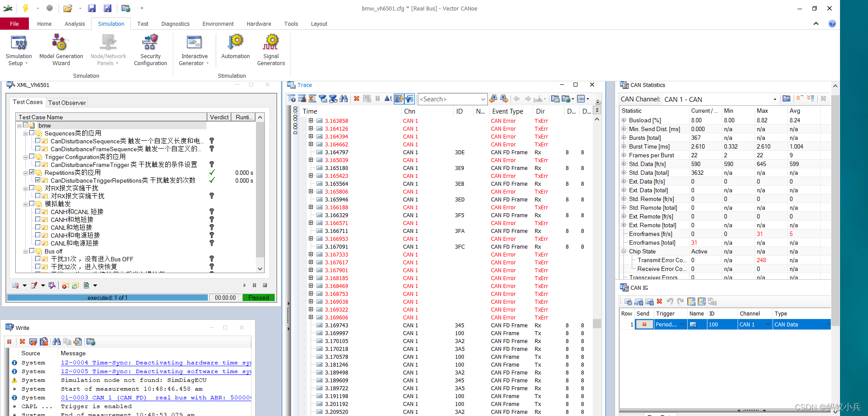This screenshot has height=416, width=868.
Task: Open Security Configuration
Action: coord(150,50)
